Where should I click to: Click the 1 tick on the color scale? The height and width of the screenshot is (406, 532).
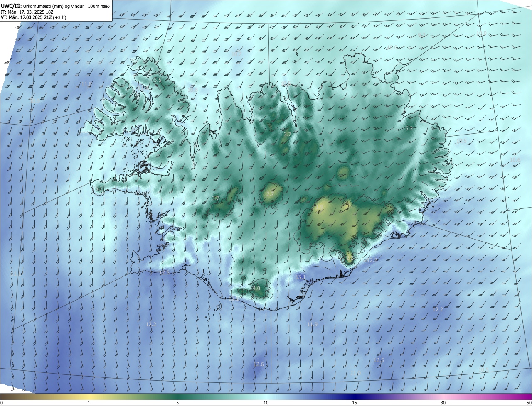coord(89,403)
